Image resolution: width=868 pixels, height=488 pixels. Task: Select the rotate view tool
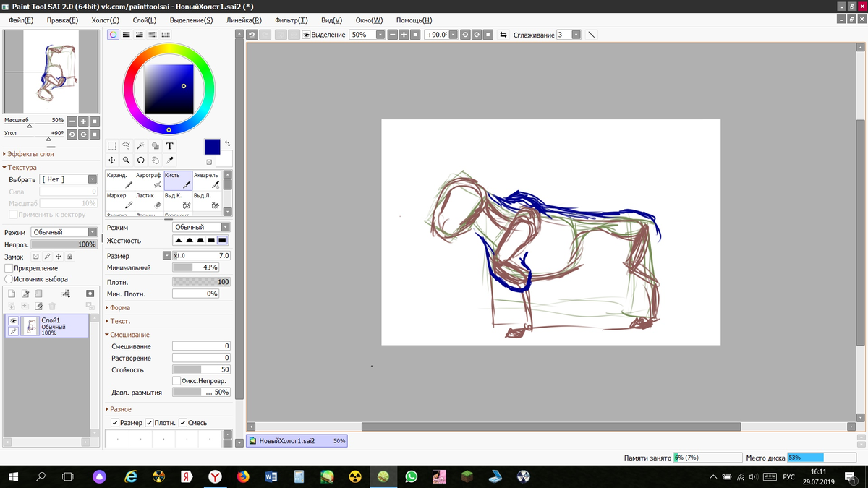coord(141,160)
